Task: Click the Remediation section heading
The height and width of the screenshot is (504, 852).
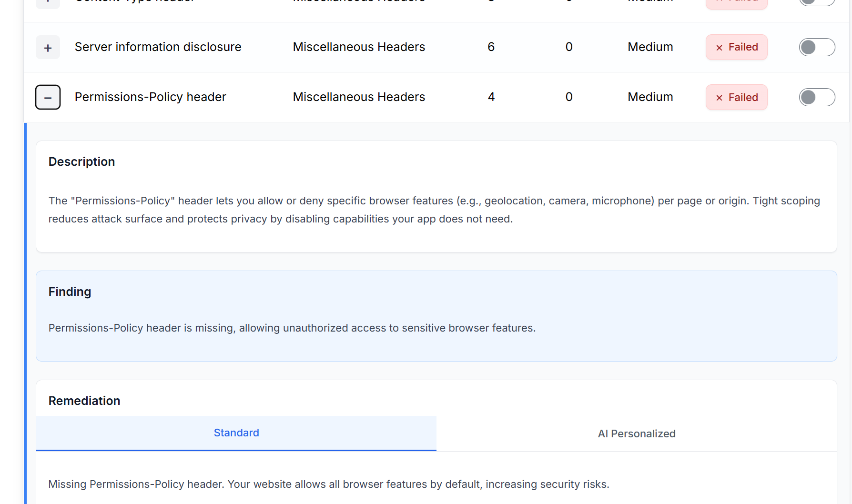Action: coord(84,401)
